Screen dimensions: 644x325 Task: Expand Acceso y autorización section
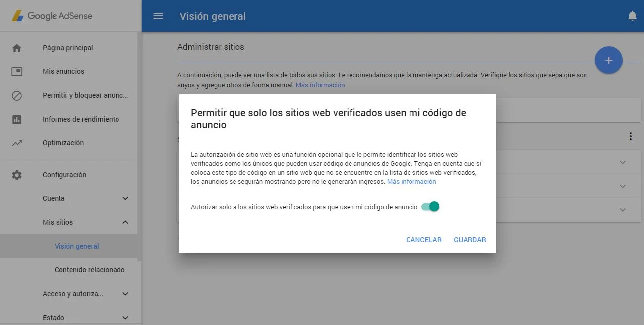tap(125, 294)
